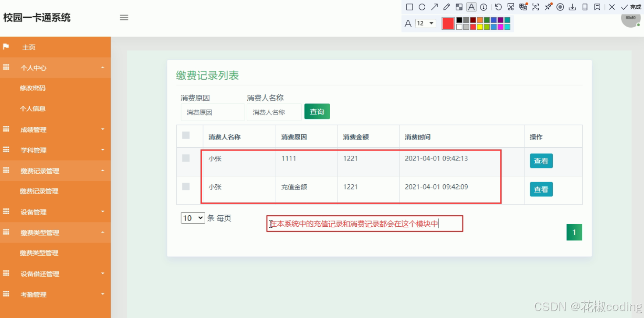Save the screenshot with download icon
The image size is (644, 318).
(573, 7)
